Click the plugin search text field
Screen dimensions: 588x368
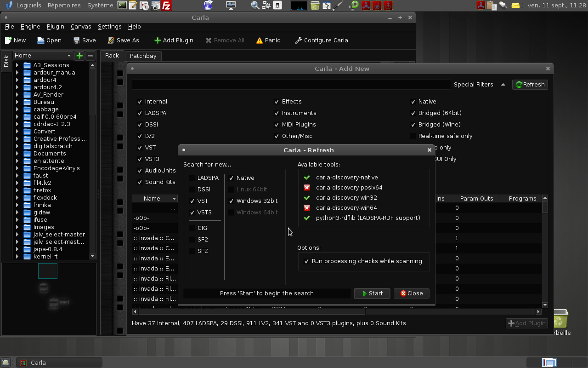coord(291,85)
